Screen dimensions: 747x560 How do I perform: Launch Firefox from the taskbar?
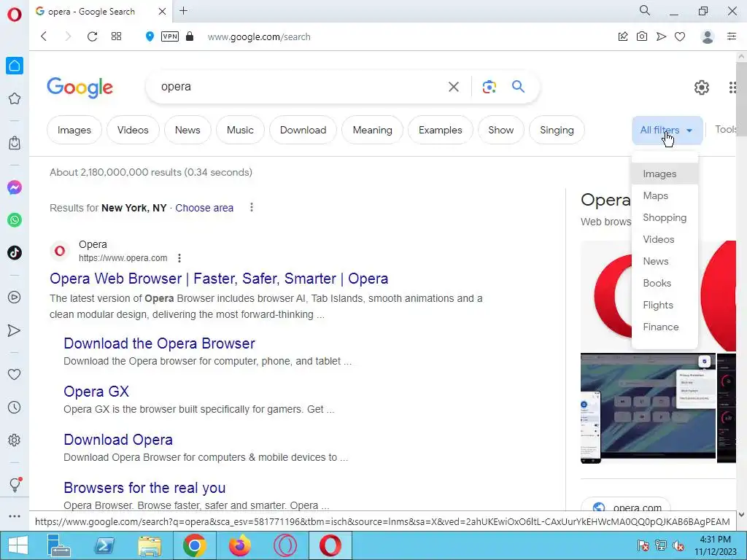[x=239, y=545]
